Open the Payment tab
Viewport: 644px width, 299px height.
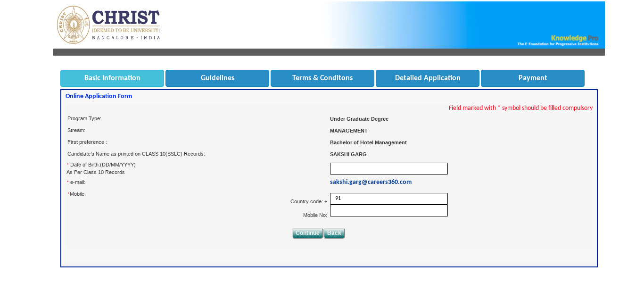click(x=532, y=78)
